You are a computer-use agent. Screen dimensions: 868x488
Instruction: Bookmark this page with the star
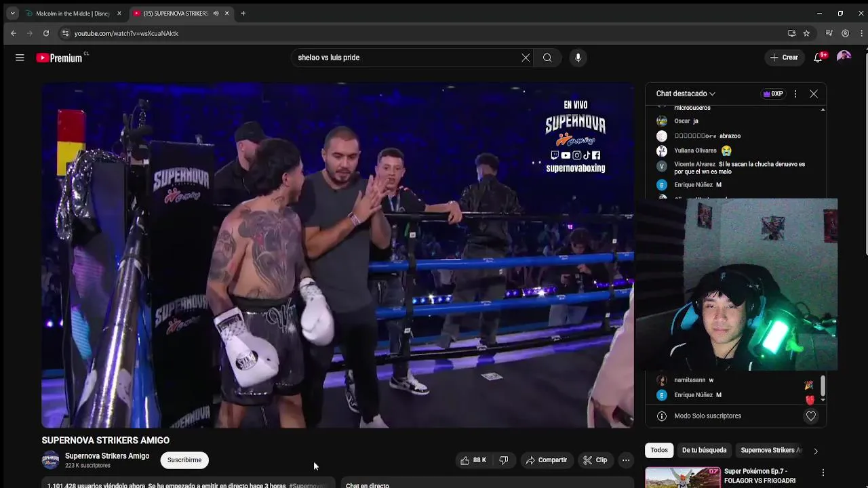pyautogui.click(x=806, y=33)
